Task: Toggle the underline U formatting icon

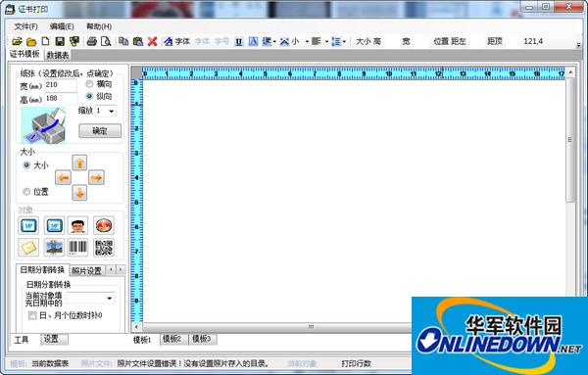Action: [239, 41]
